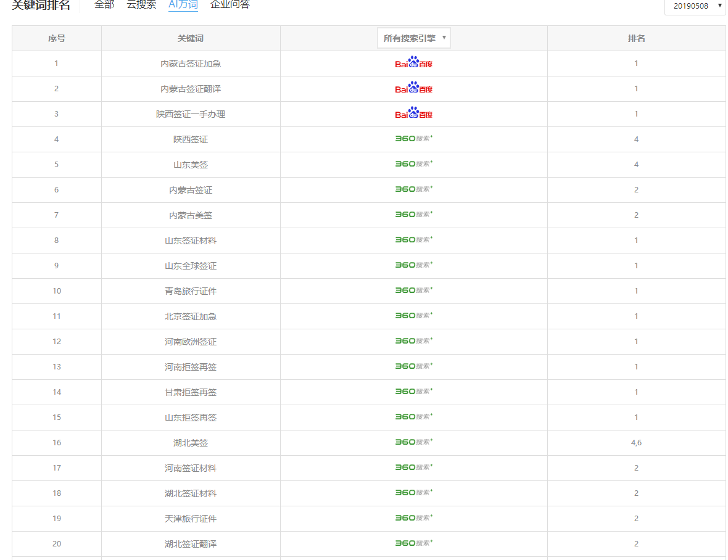Viewport: 728px width, 560px height.
Task: Select keyword 北京签证加急
Action: (191, 316)
